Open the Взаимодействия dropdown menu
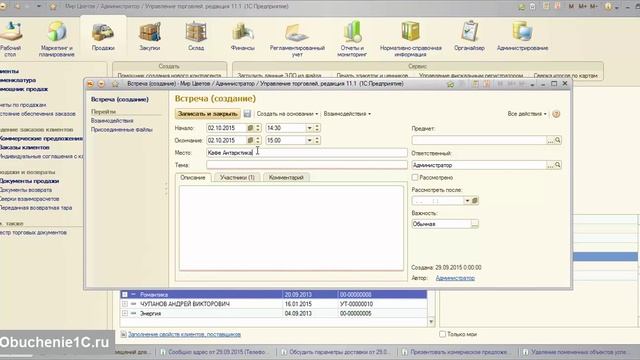Viewport: 640px width, 360px height. (x=347, y=114)
